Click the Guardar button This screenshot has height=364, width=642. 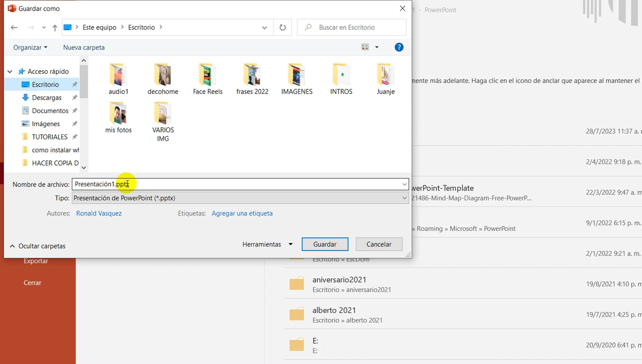[325, 244]
